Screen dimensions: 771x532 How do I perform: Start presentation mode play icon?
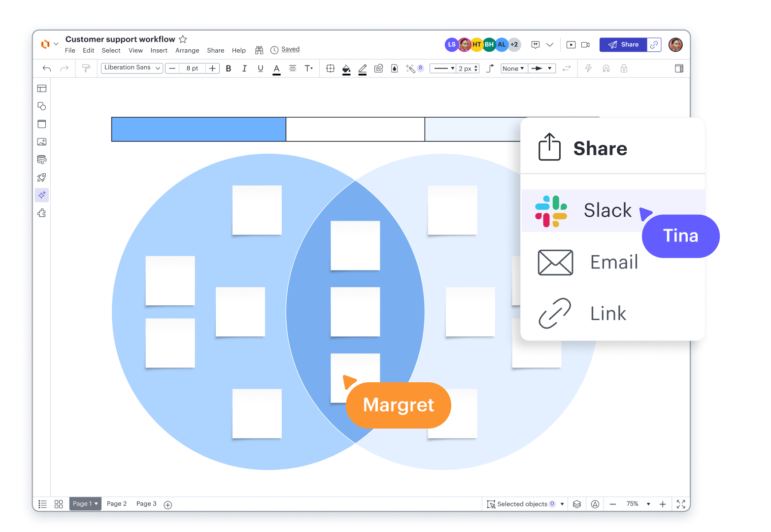pos(571,45)
